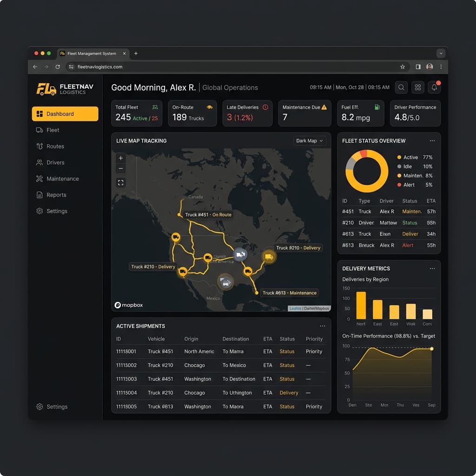This screenshot has width=476, height=476.
Task: Click Delivery status in shipments table
Action: (289, 392)
